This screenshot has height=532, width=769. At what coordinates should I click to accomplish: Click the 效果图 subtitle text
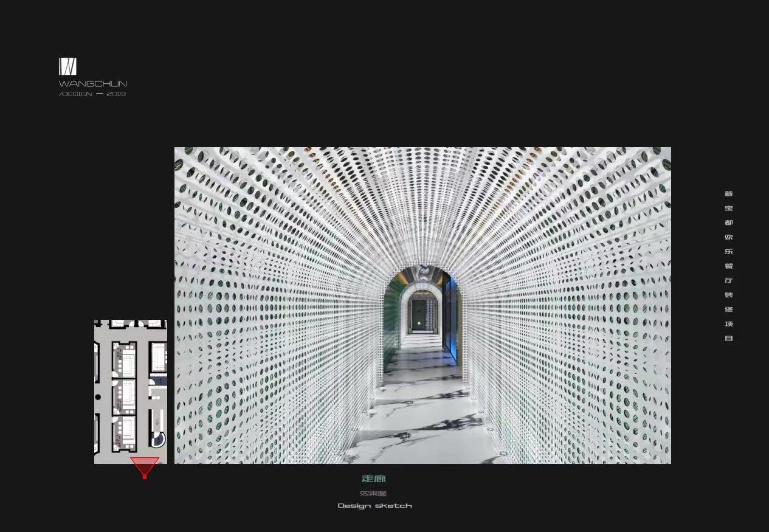click(x=373, y=494)
